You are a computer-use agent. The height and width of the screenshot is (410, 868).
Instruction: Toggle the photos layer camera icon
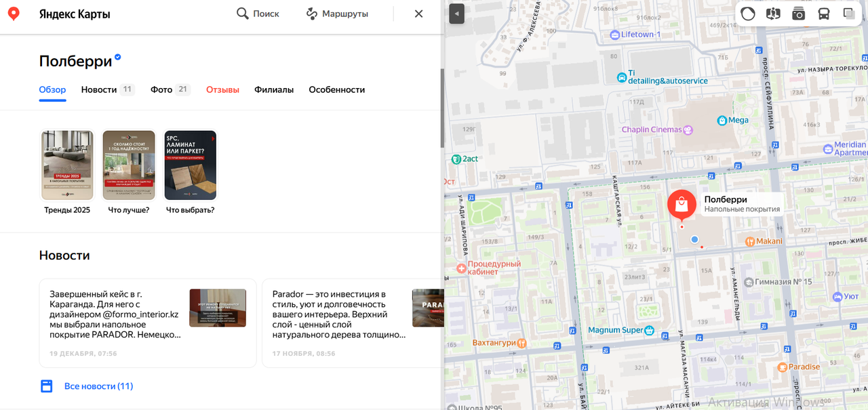(798, 14)
